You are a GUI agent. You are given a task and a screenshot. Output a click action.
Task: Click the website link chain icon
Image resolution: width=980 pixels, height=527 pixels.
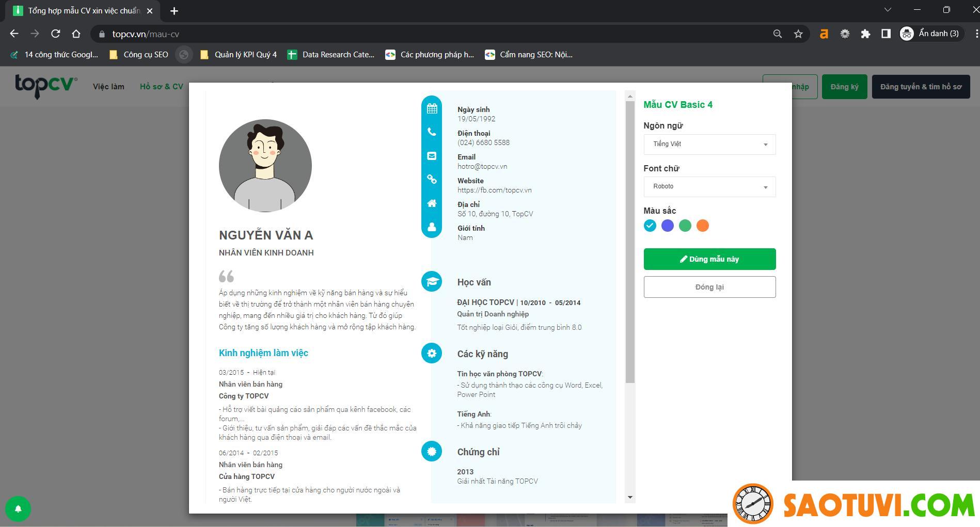pyautogui.click(x=432, y=179)
